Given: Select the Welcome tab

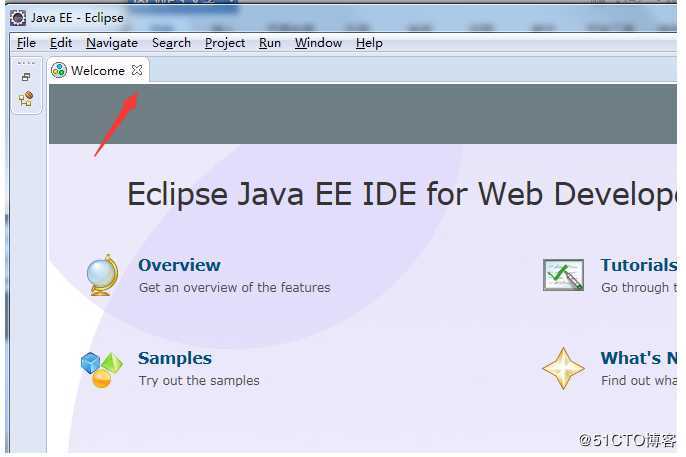Looking at the screenshot, I should pyautogui.click(x=98, y=70).
